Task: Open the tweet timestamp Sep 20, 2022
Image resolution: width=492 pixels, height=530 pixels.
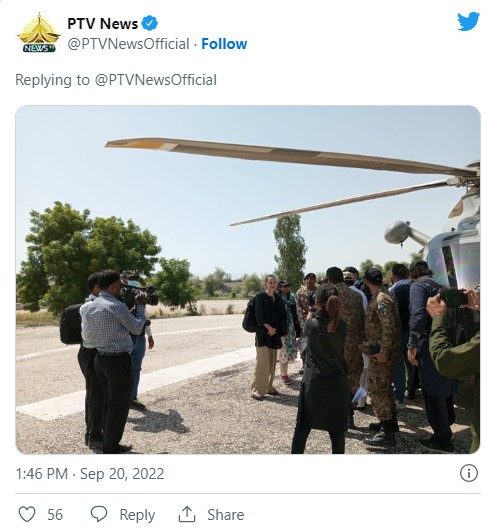Action: 122,474
